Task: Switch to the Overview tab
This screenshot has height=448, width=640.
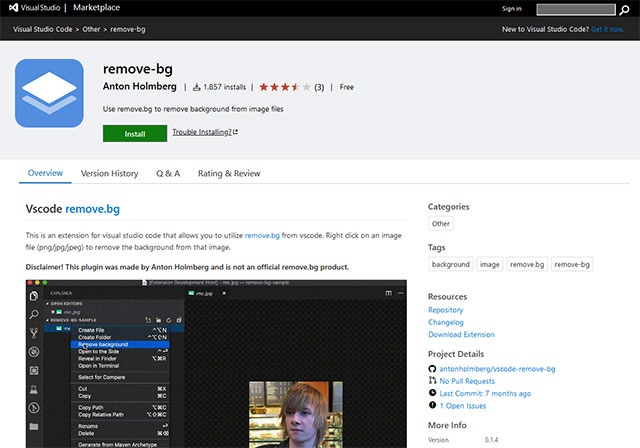Action: point(45,173)
